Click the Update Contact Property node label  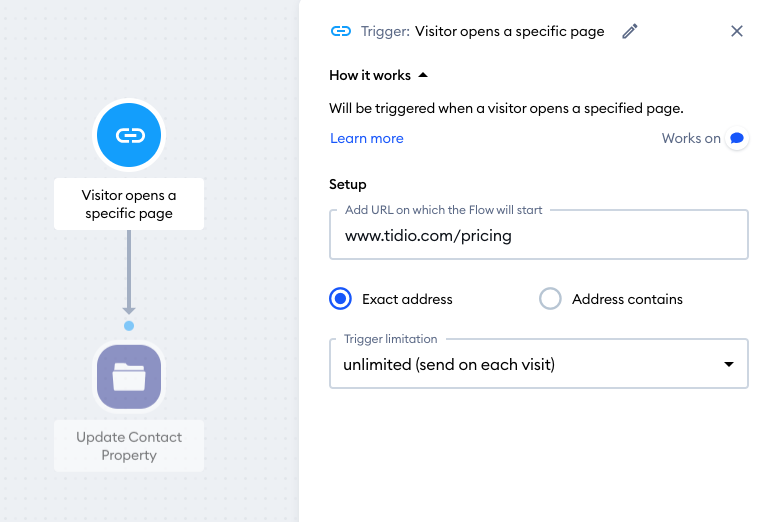click(x=129, y=446)
